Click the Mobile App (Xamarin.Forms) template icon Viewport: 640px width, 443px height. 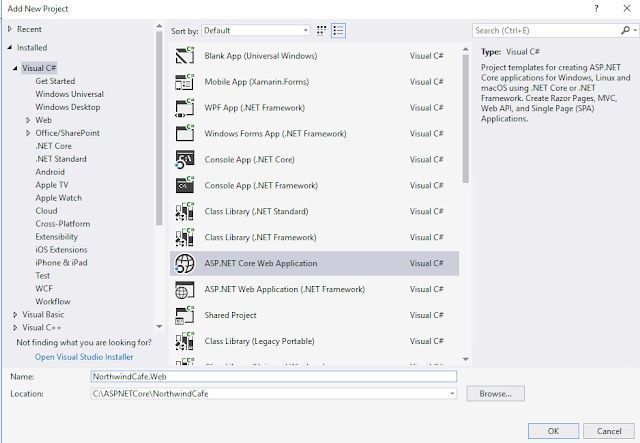(x=184, y=82)
